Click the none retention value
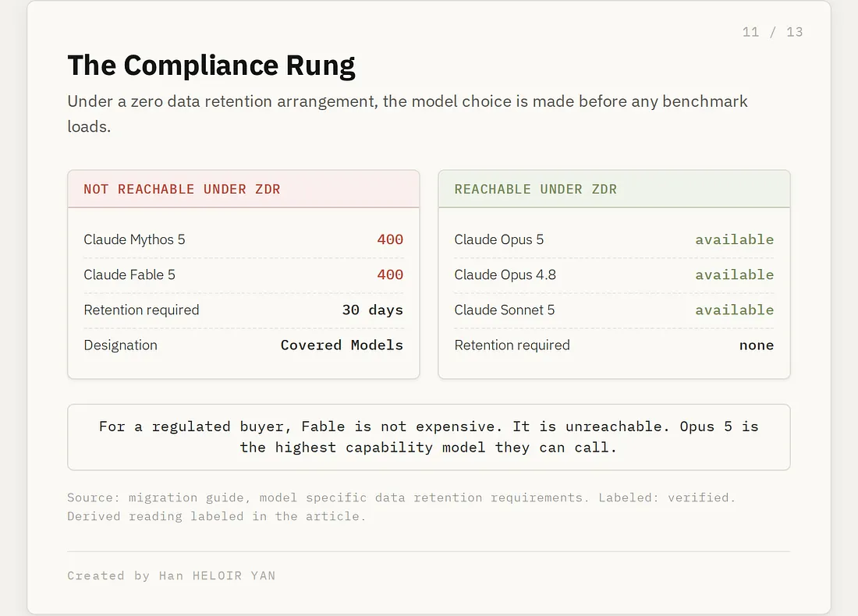Screen dimensions: 858x616 tap(757, 345)
